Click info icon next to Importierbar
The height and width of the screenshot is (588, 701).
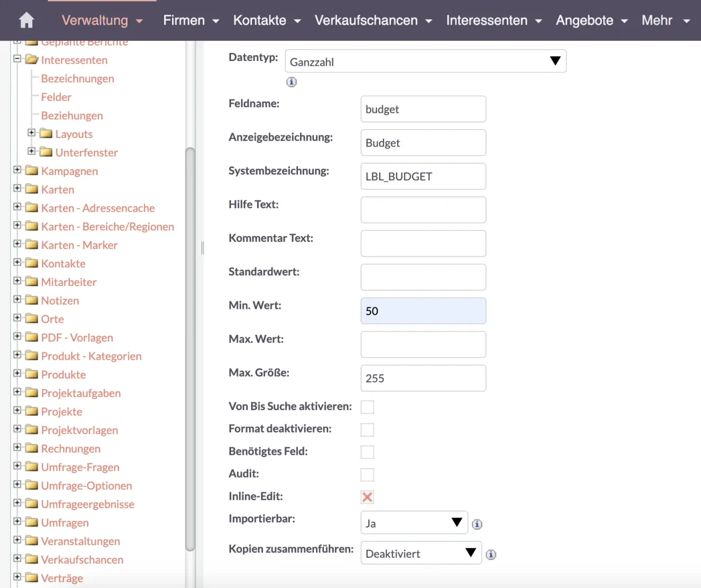[x=477, y=524]
